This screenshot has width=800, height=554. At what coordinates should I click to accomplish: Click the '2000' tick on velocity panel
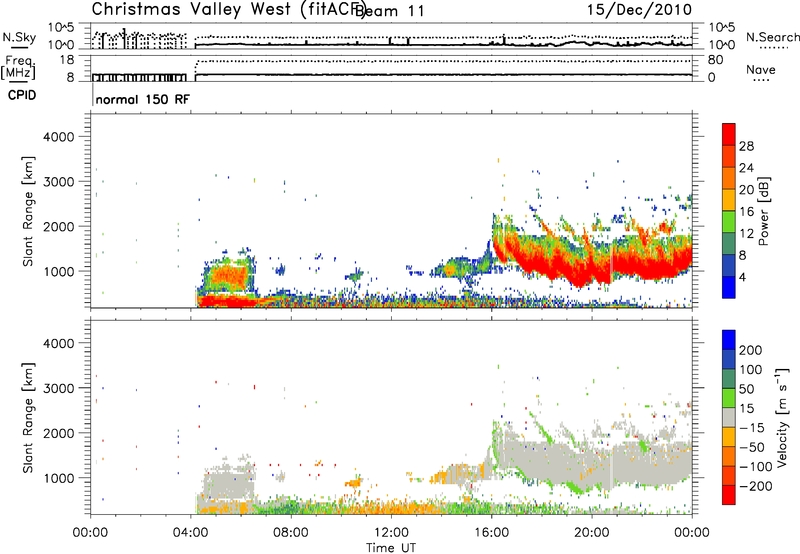pos(58,433)
